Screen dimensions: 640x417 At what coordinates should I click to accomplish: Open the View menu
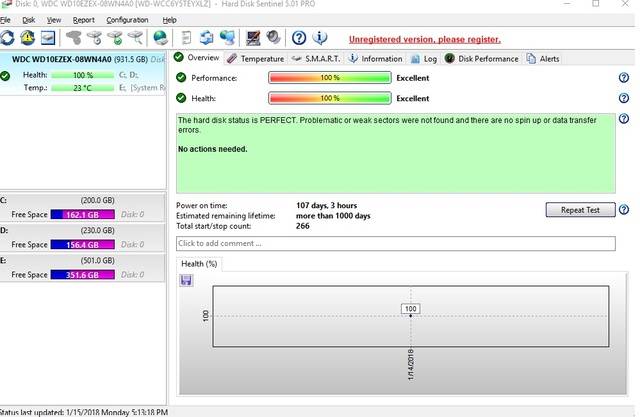pyautogui.click(x=53, y=20)
